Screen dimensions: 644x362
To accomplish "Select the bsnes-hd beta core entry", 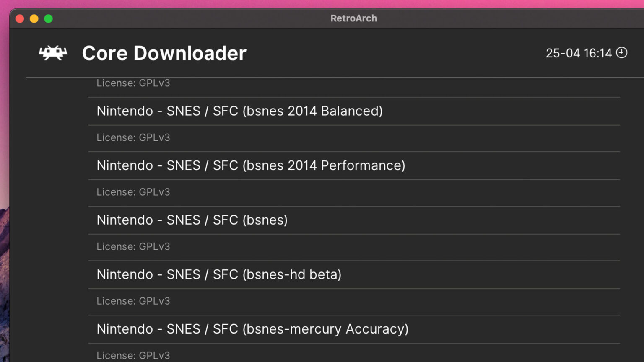I will tap(218, 274).
